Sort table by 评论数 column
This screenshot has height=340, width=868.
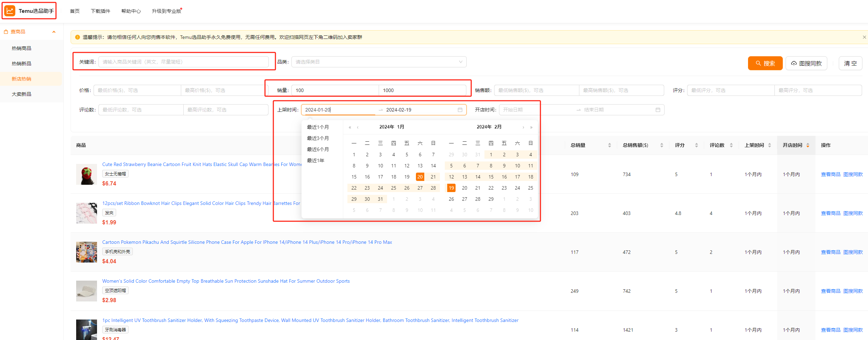(731, 145)
